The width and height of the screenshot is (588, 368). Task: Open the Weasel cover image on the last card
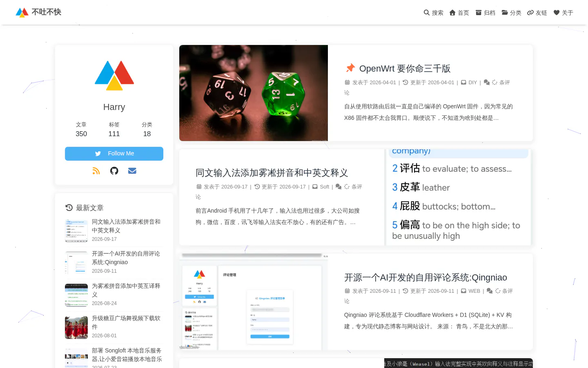459,363
